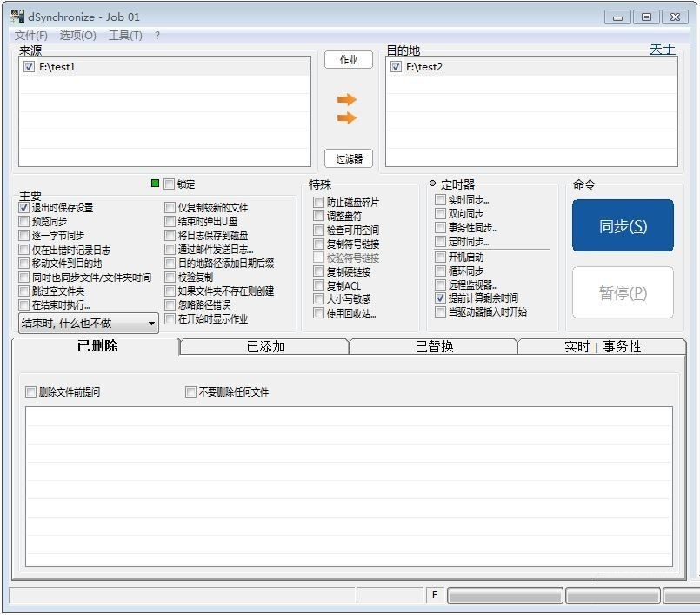Check 校验复制 option

pos(170,277)
